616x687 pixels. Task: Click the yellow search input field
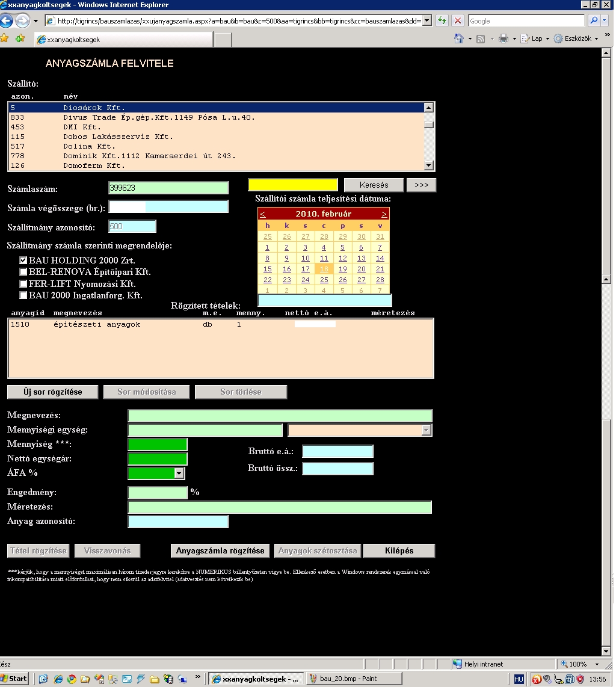[x=293, y=185]
